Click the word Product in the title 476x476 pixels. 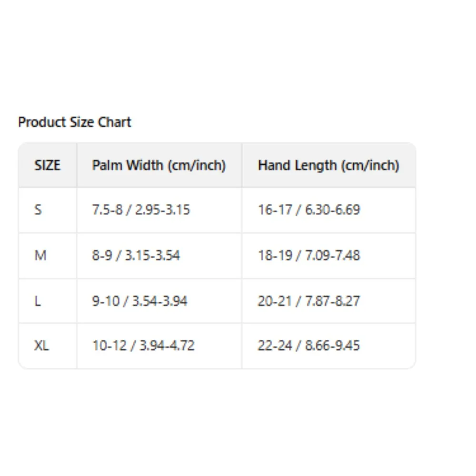[x=42, y=122]
